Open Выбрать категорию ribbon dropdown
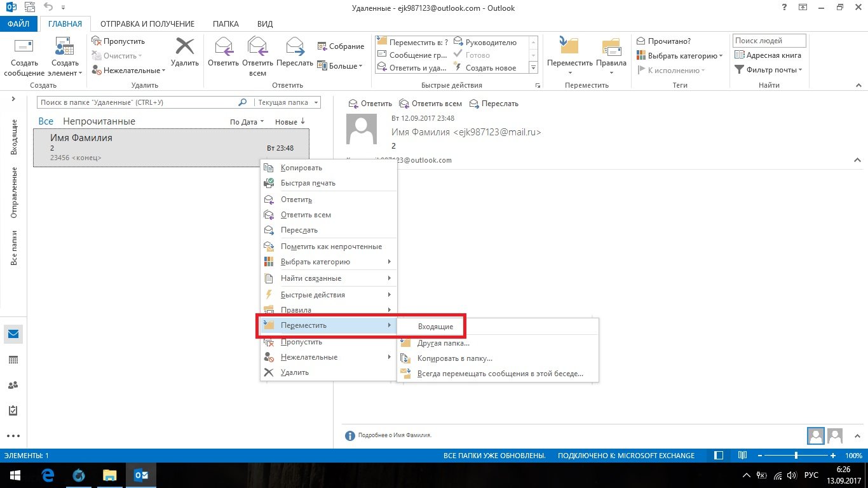The image size is (868, 488). [680, 56]
